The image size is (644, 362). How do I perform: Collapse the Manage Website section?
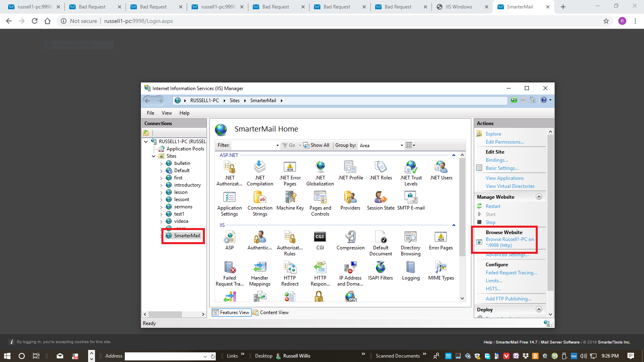(539, 197)
